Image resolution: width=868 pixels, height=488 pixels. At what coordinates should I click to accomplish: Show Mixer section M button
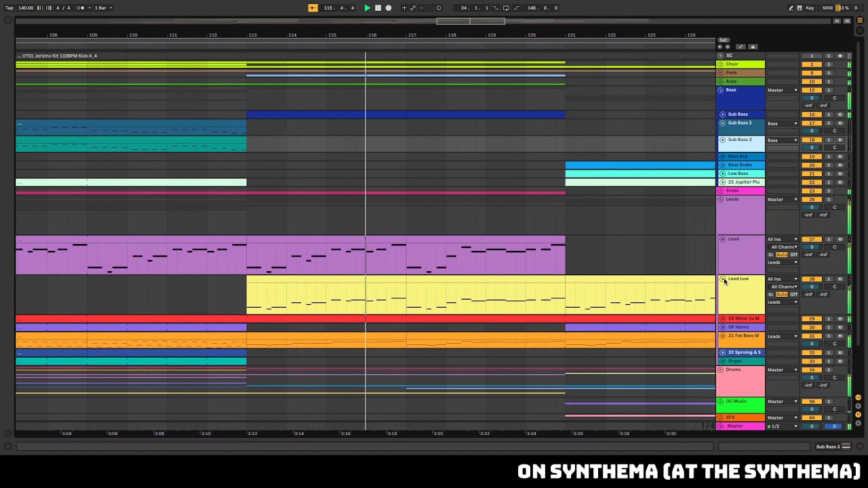point(858,414)
